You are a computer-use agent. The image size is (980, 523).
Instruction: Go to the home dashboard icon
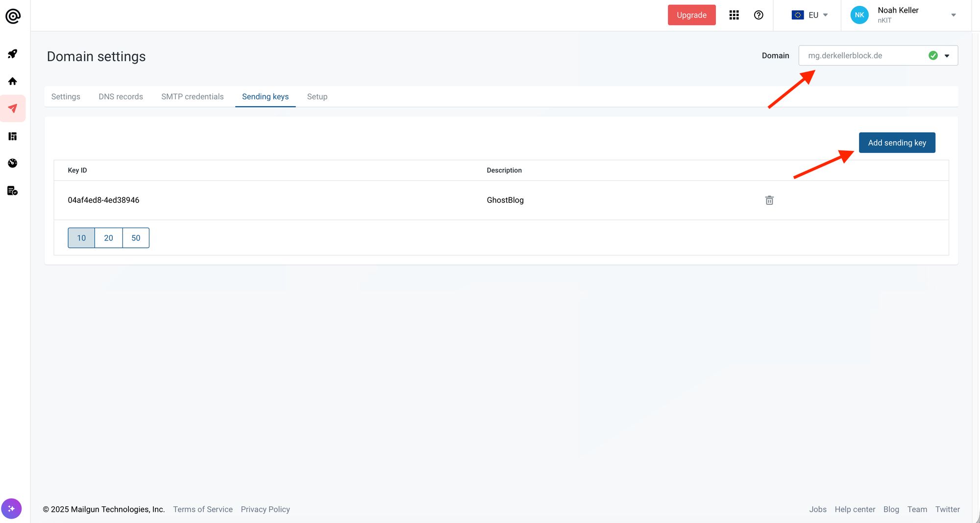pyautogui.click(x=13, y=81)
